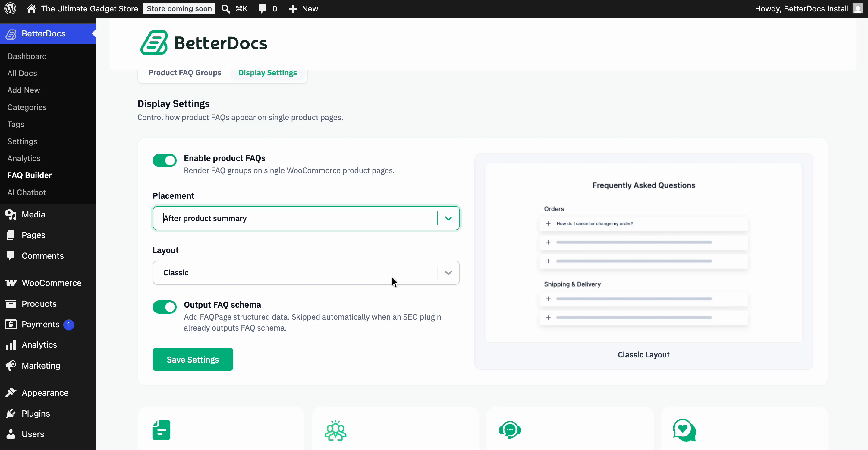The image size is (868, 450).
Task: Open BetterDocs Analytics submenu link
Action: pos(24,158)
